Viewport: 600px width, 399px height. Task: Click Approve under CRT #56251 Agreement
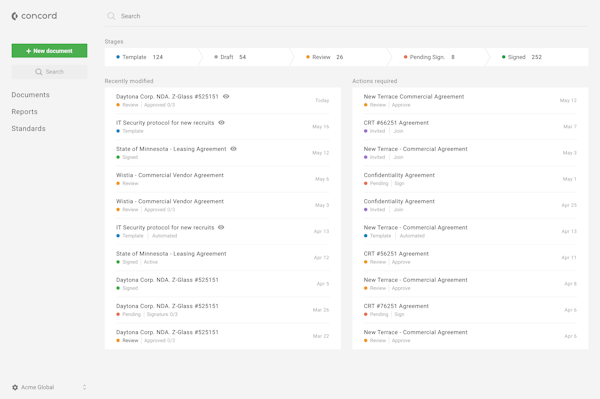(401, 262)
